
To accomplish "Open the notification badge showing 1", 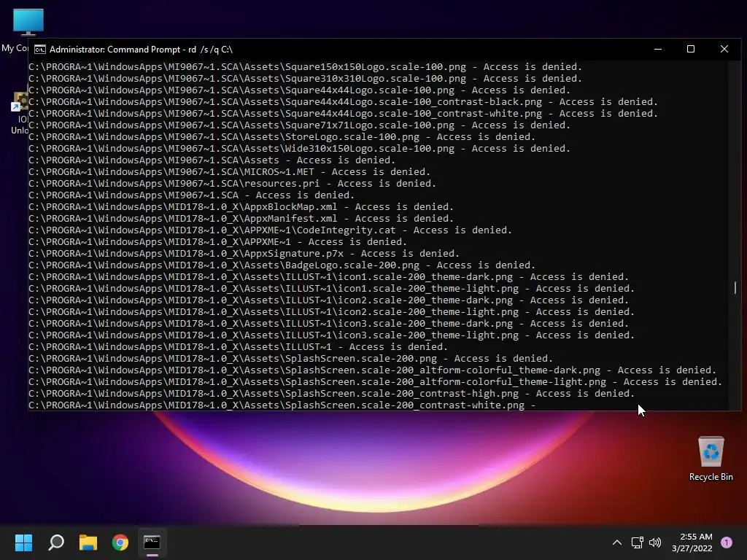I will [727, 542].
